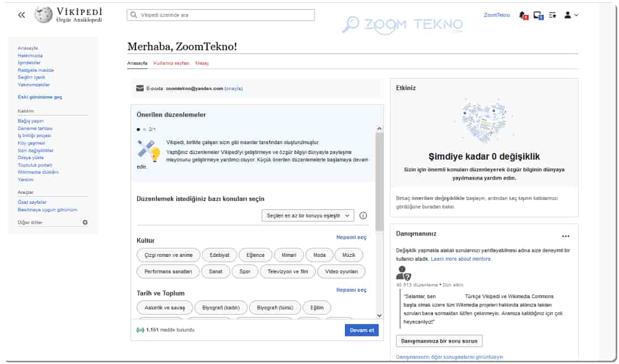Click the gear icon next to Diğer diller
Screen dimensions: 619x364
tap(85, 223)
